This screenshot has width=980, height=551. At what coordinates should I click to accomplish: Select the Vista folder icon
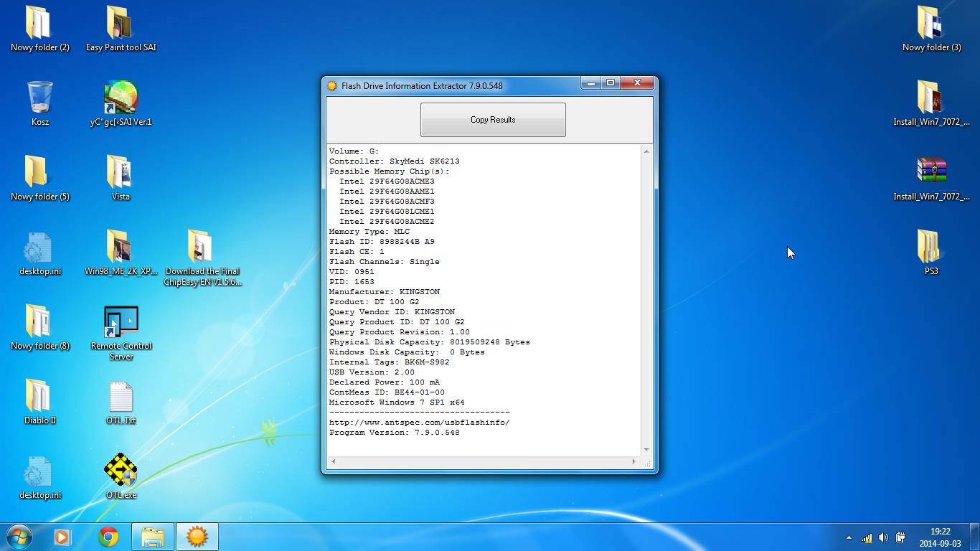coord(121,178)
